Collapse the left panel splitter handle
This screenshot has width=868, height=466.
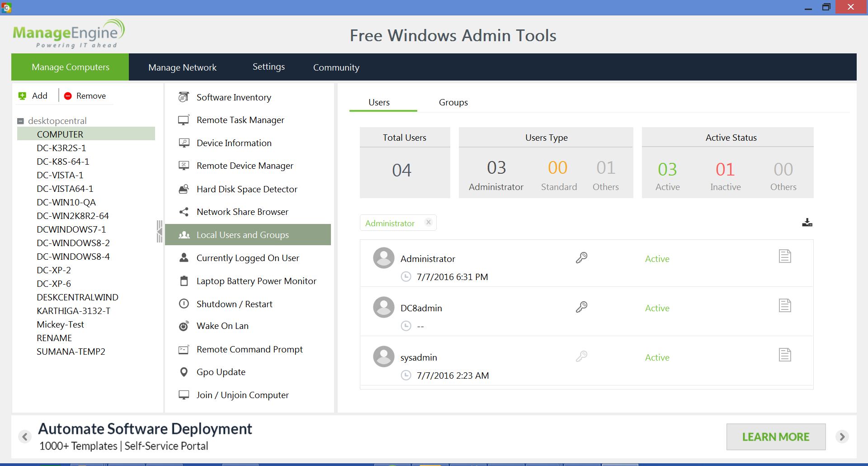[159, 231]
